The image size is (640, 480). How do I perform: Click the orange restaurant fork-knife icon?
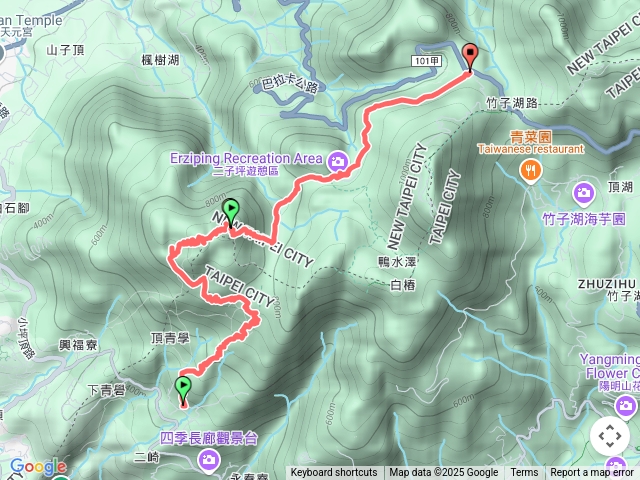pos(530,171)
